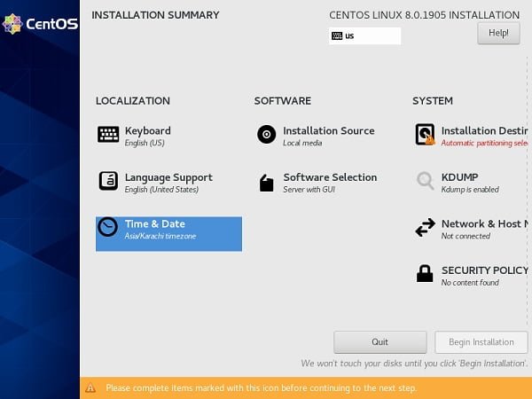Click the Time & Date clock icon
This screenshot has width=532, height=399.
point(108,227)
